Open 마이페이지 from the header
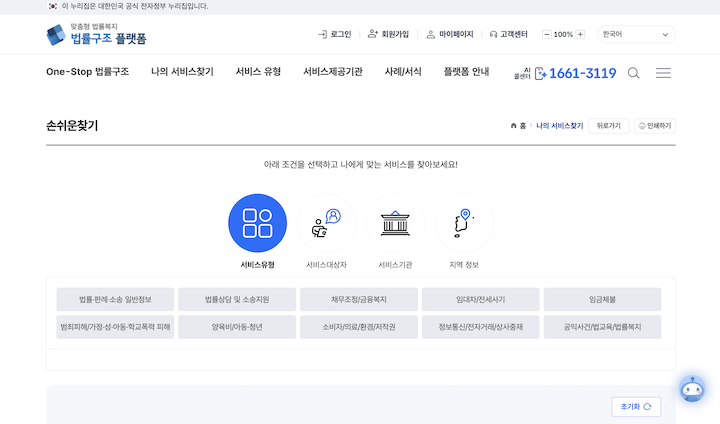 pyautogui.click(x=450, y=34)
